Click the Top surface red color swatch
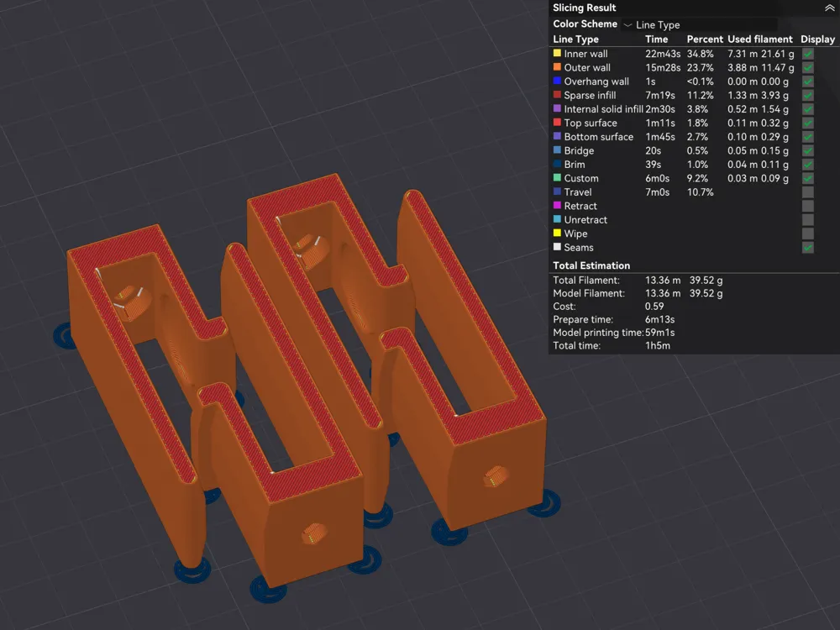This screenshot has width=840, height=630. pos(557,122)
